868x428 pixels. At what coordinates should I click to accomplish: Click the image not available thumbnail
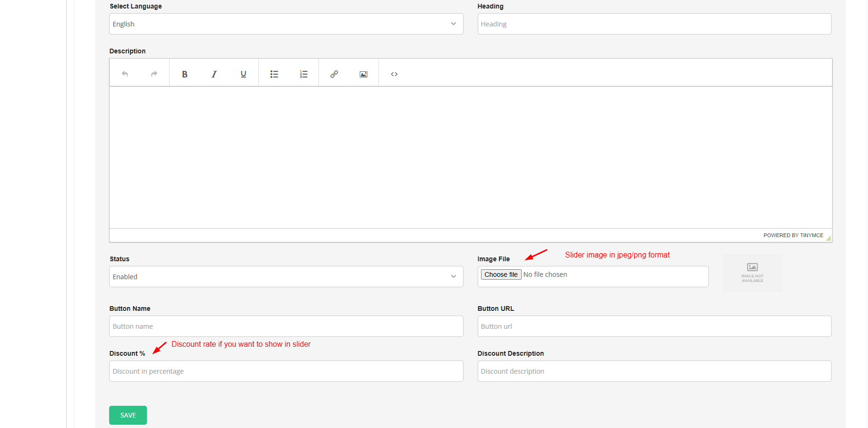point(752,273)
